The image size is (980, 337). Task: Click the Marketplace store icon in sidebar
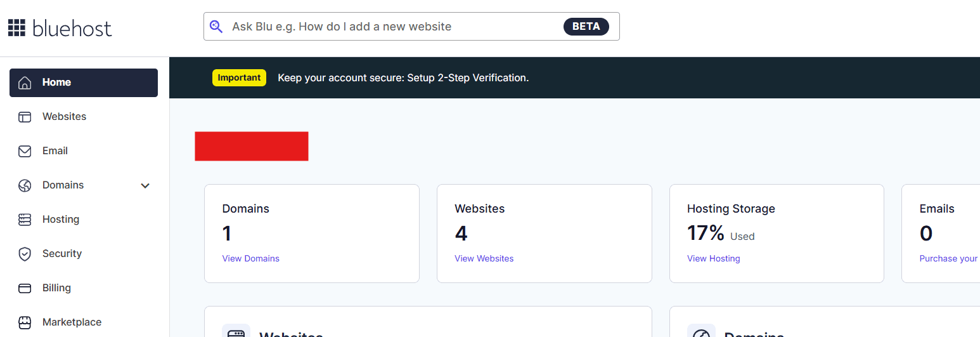point(25,322)
